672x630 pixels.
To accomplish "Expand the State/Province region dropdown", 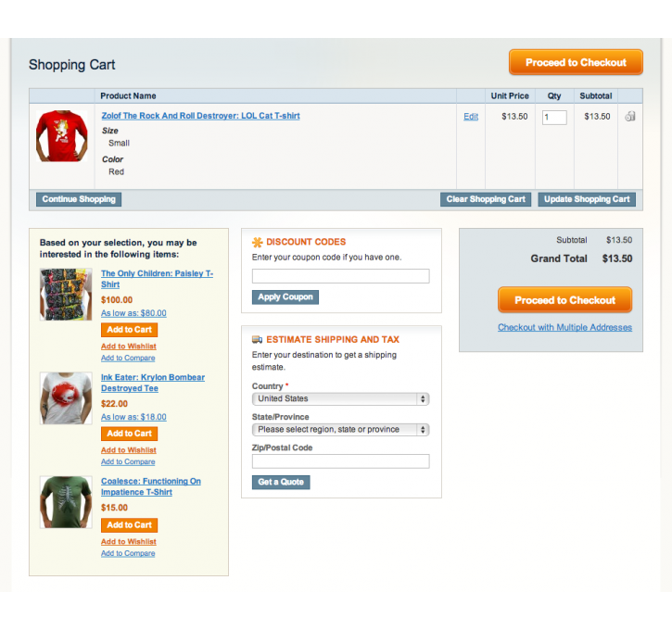I will pos(341,430).
